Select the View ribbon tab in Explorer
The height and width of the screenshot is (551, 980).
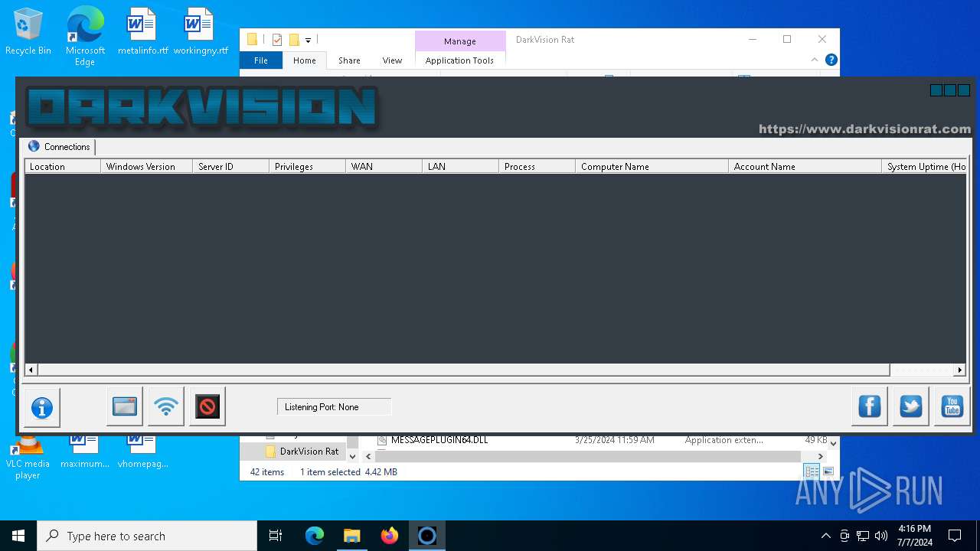click(392, 60)
